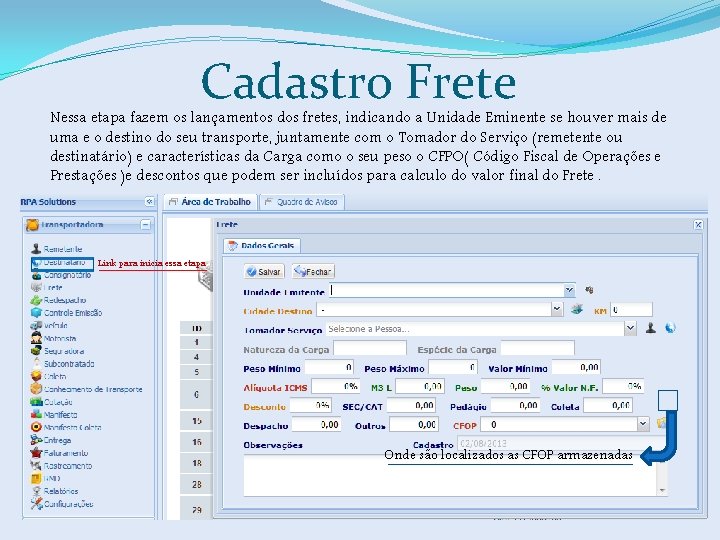The height and width of the screenshot is (540, 720).
Task: Open Seguradora in the sidebar
Action: (58, 351)
